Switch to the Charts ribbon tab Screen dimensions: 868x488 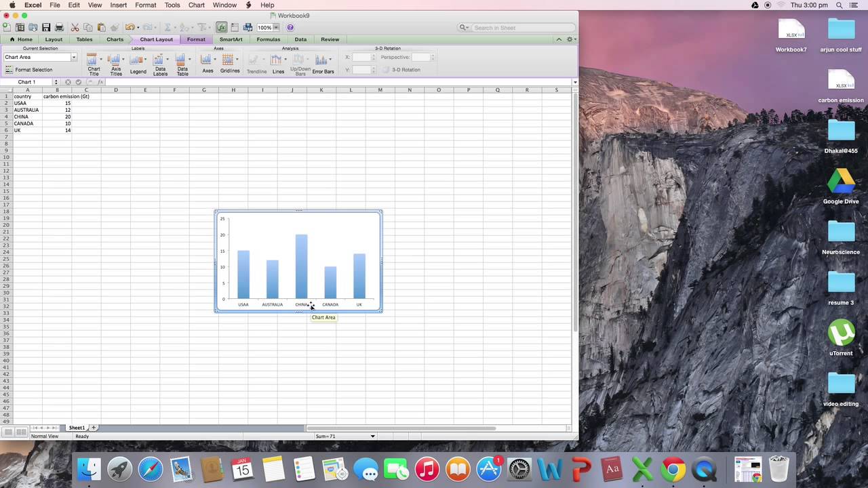point(115,39)
